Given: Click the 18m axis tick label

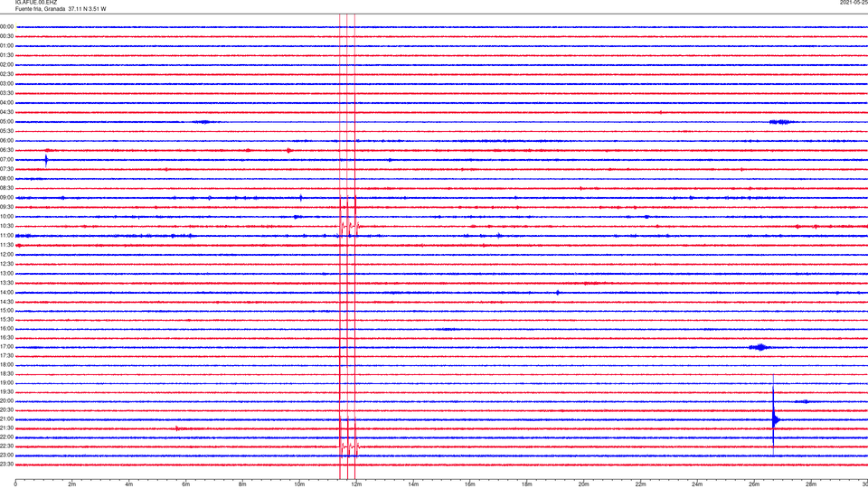Looking at the screenshot, I should click(526, 484).
